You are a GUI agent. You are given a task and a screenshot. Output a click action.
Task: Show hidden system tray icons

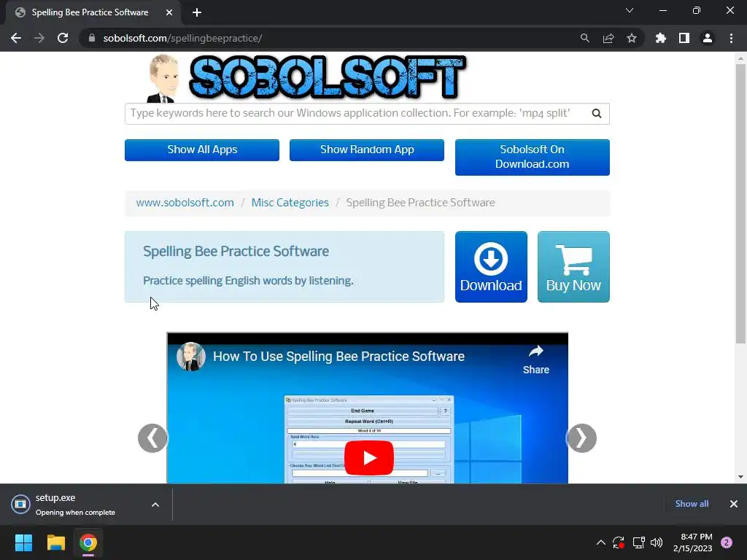[x=601, y=542]
